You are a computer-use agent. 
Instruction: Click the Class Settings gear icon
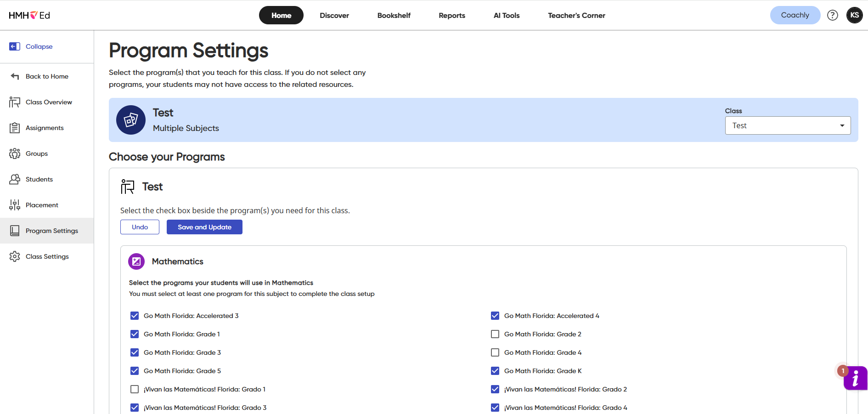pos(15,256)
